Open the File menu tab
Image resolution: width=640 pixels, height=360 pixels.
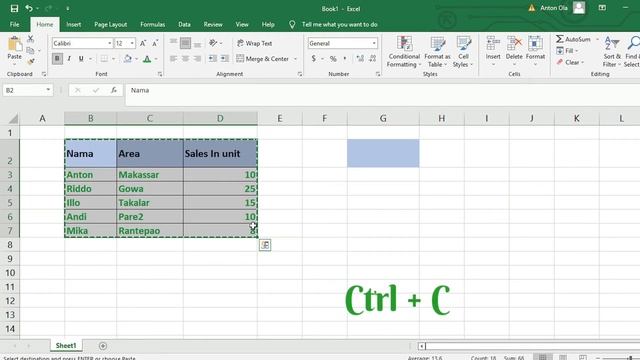(14, 24)
